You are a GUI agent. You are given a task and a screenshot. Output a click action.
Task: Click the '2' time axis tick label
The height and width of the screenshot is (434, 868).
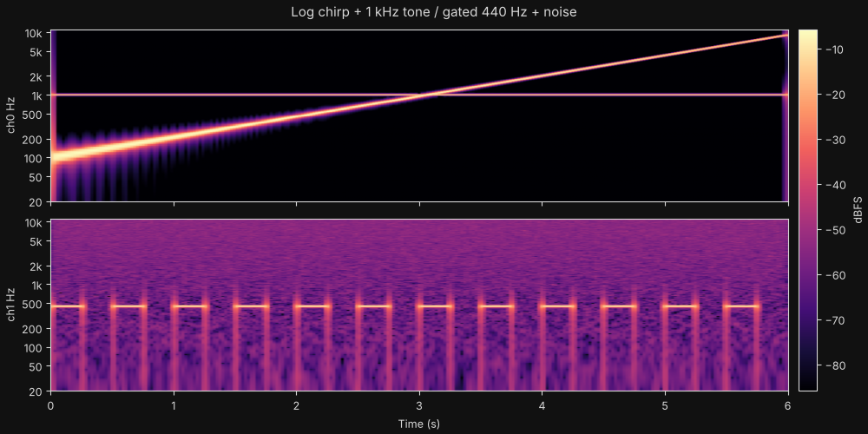coord(297,406)
